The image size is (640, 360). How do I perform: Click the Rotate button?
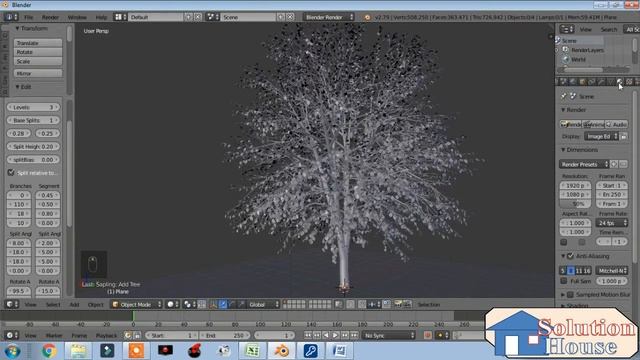[x=38, y=52]
